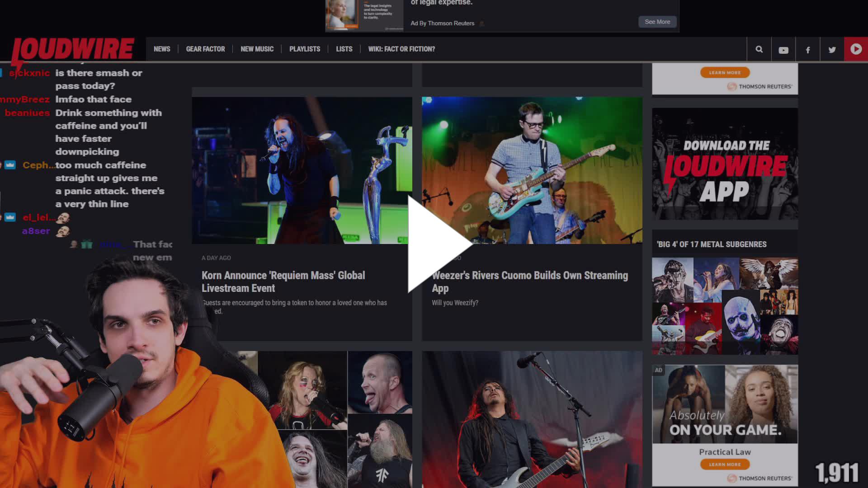Open 'Big 4' of 17 Metal Subgenres collage
This screenshot has height=488, width=868.
(725, 306)
